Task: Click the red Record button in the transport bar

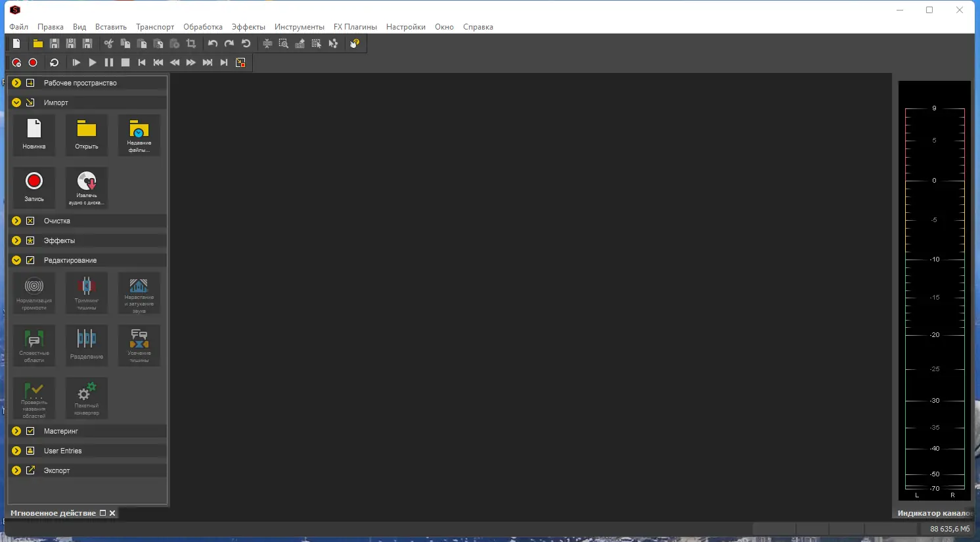Action: point(33,62)
